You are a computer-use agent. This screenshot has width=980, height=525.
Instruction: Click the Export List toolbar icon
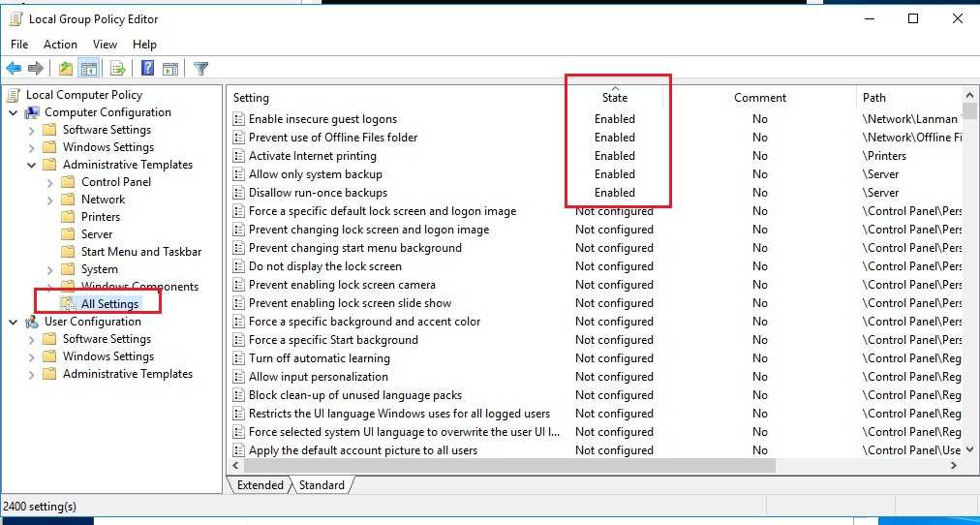(117, 68)
